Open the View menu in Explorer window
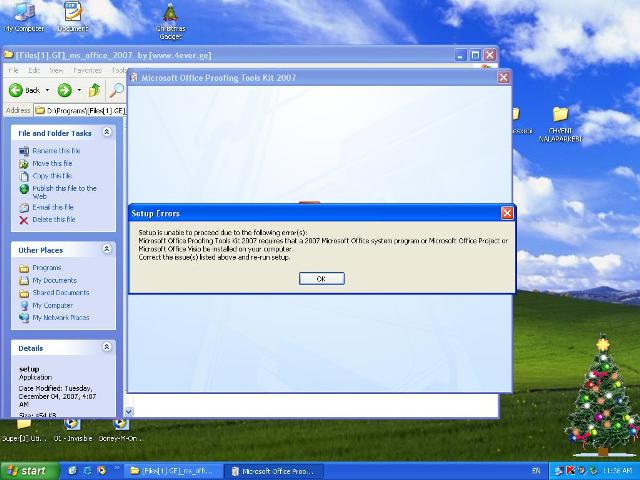The image size is (640, 480). [56, 70]
